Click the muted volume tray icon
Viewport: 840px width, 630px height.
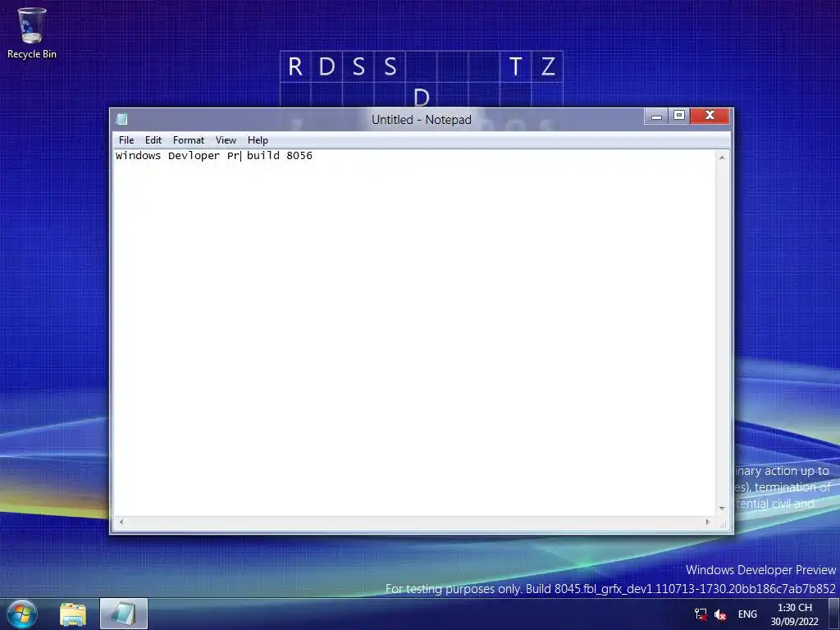(x=720, y=614)
